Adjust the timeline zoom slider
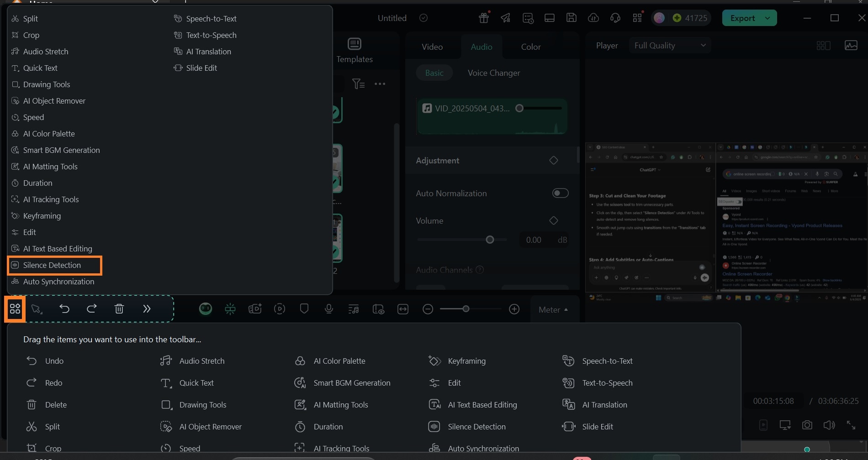The height and width of the screenshot is (460, 868). 466,309
